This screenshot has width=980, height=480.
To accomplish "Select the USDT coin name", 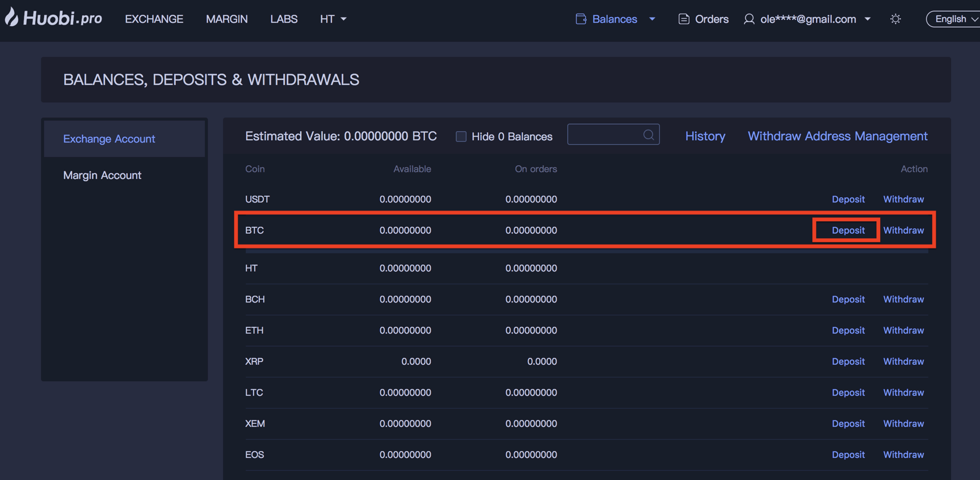I will (257, 199).
